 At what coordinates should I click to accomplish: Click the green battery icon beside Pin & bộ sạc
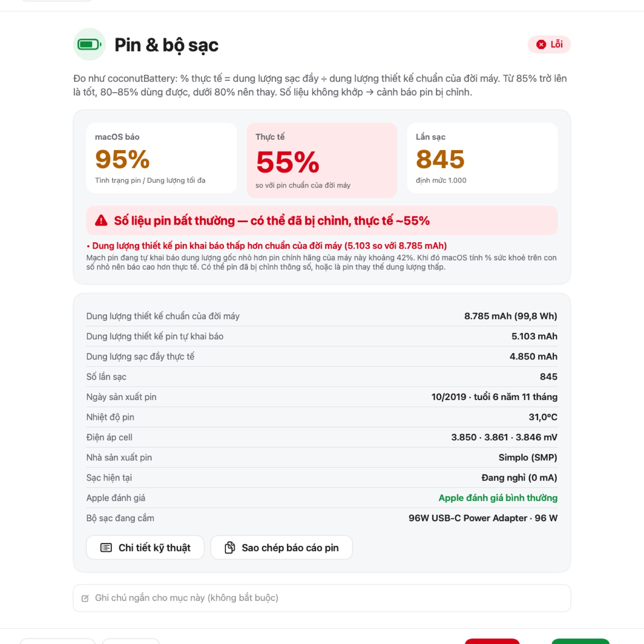tap(89, 44)
